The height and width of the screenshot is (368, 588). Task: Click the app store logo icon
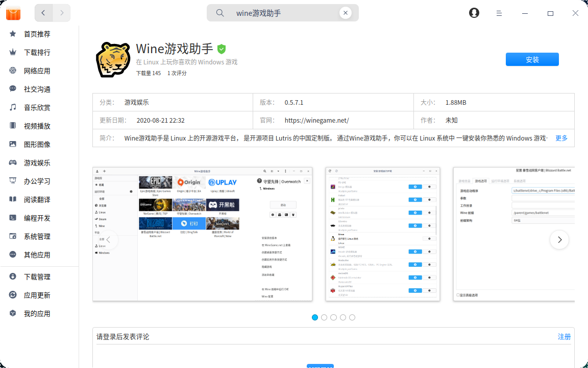pos(13,13)
